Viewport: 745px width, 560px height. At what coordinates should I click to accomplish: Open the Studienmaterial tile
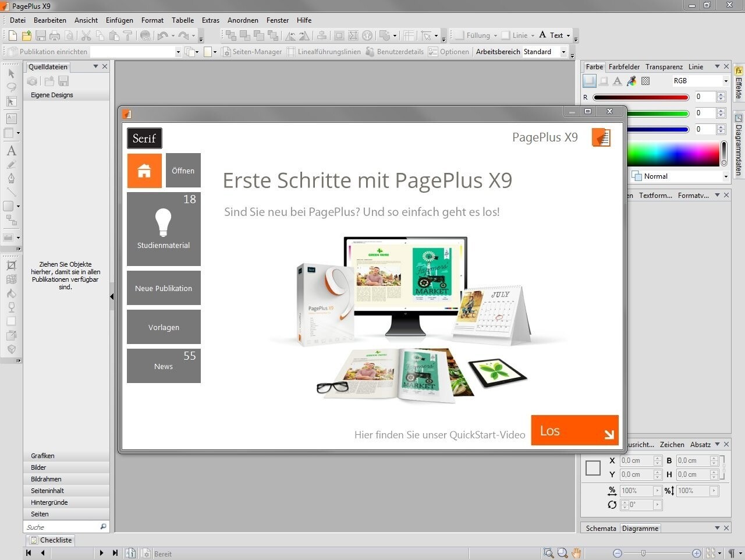pos(164,229)
